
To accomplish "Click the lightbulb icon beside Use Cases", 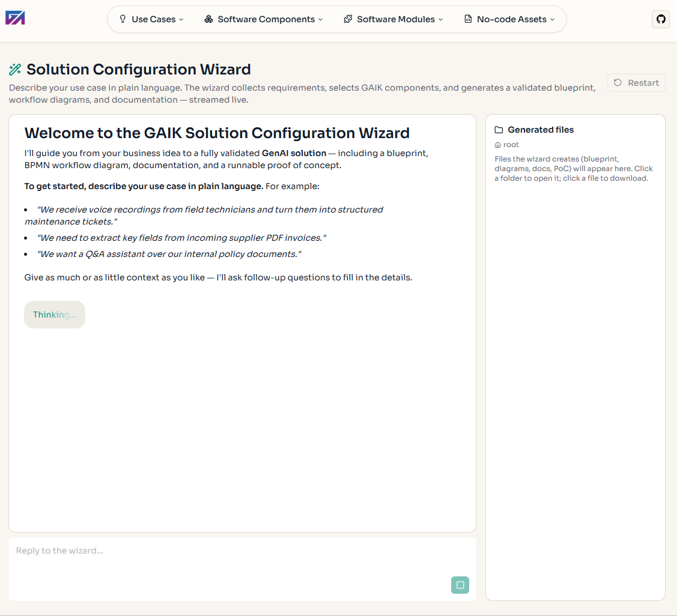I will click(123, 19).
